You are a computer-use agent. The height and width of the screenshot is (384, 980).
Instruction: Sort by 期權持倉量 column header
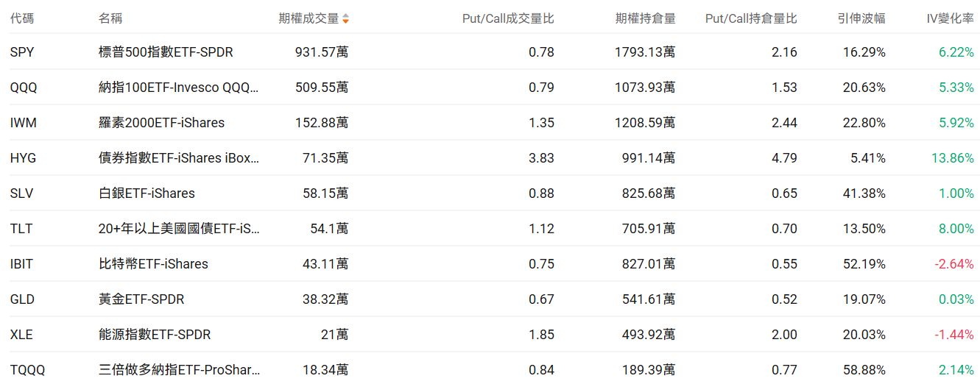645,18
